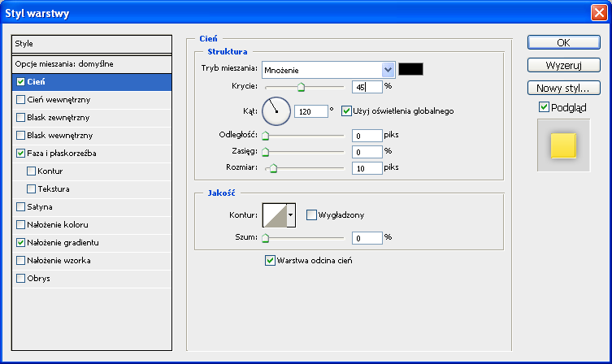This screenshot has height=364, width=612.
Task: Click the angle dial control
Action: [276, 110]
